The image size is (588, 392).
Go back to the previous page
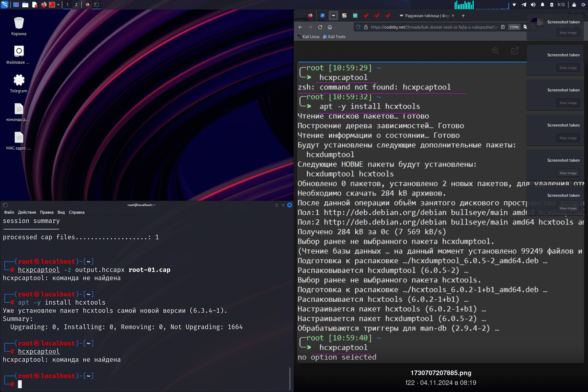coord(301,27)
